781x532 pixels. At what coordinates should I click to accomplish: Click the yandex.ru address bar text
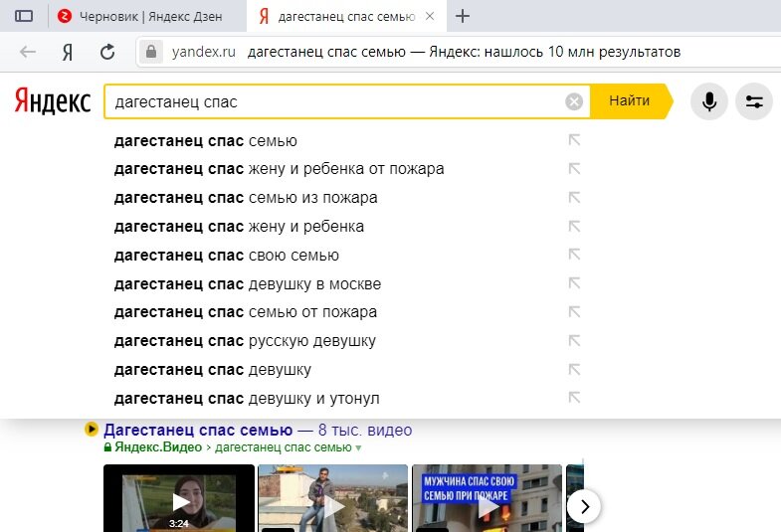[204, 52]
